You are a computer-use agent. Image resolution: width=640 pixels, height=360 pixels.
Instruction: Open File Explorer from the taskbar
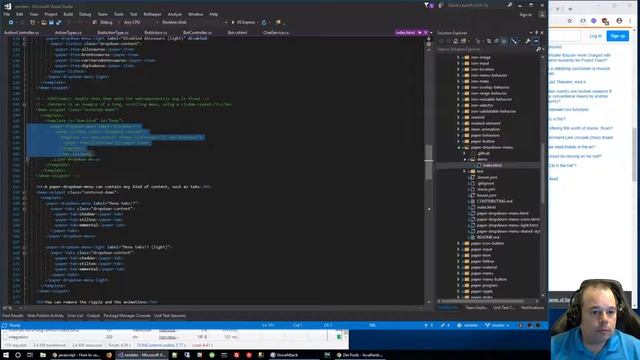tap(42, 355)
